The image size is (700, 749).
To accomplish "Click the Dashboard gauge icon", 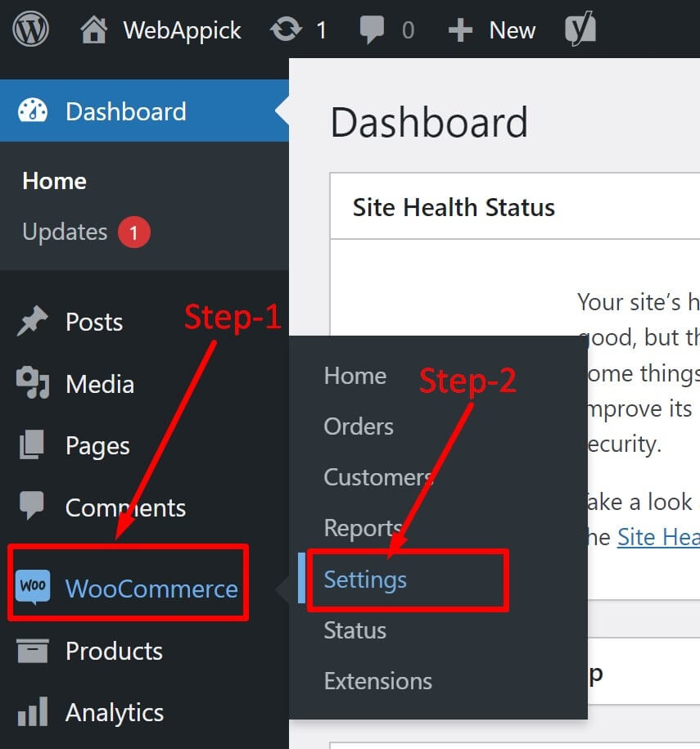I will (33, 111).
